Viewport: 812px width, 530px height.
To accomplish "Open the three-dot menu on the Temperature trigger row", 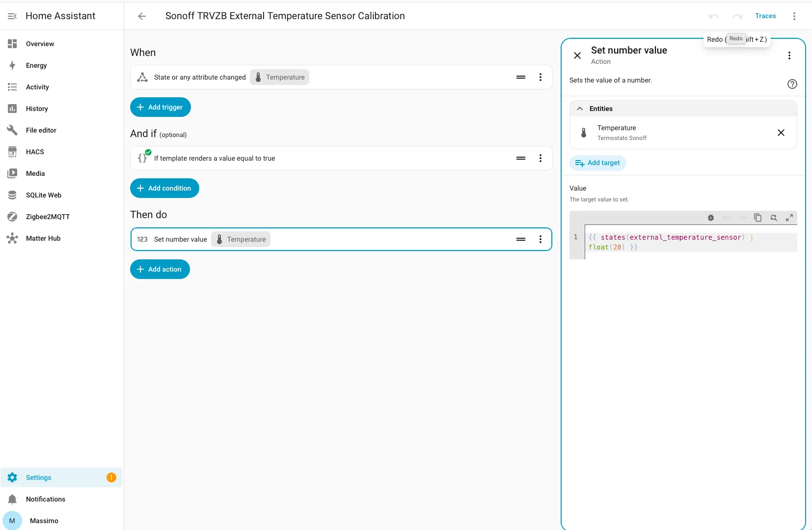I will (x=541, y=77).
